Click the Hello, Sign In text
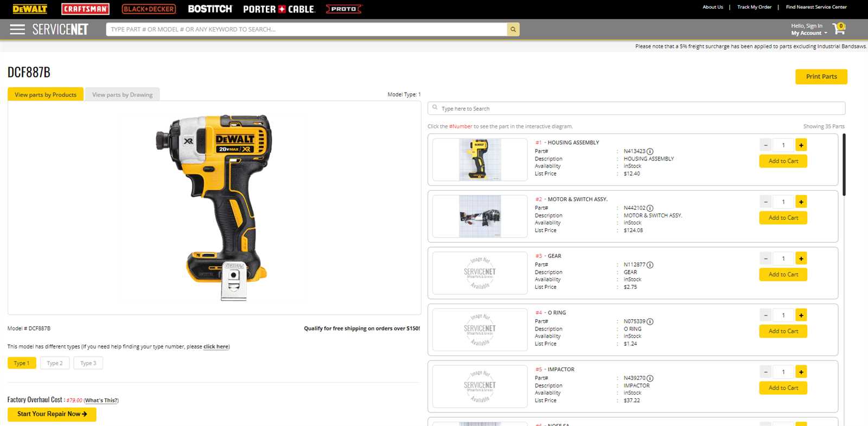The height and width of the screenshot is (426, 868). [807, 26]
